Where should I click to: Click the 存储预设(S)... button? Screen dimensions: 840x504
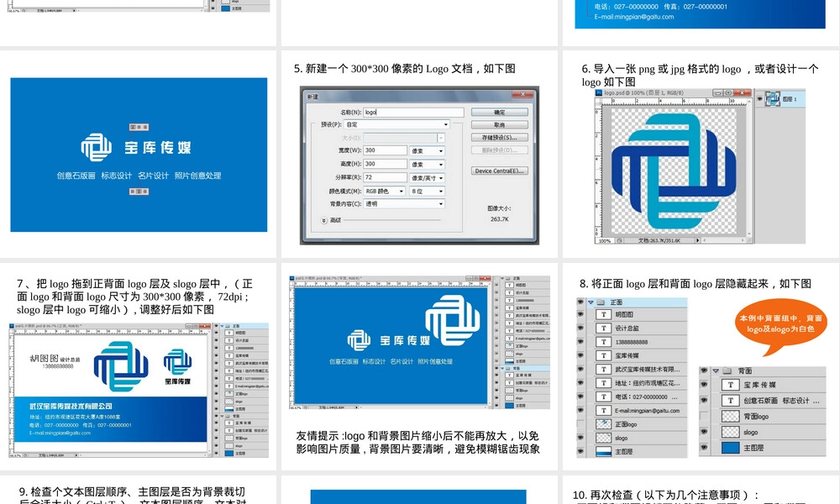[499, 138]
